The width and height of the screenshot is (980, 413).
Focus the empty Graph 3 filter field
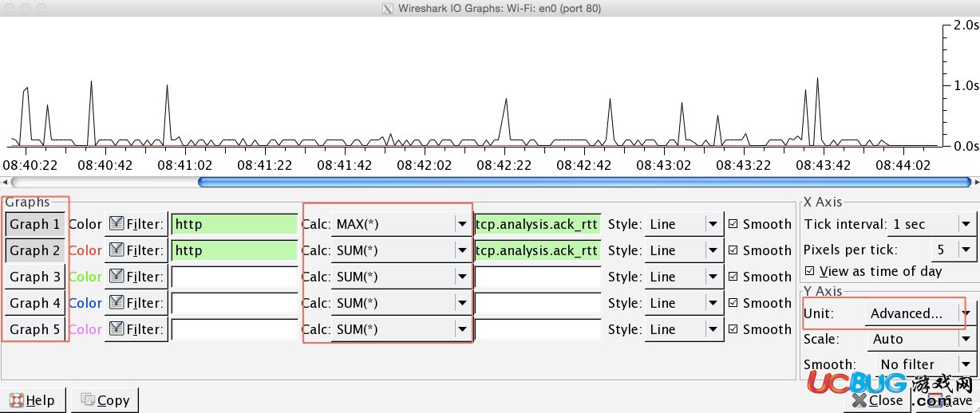point(235,277)
